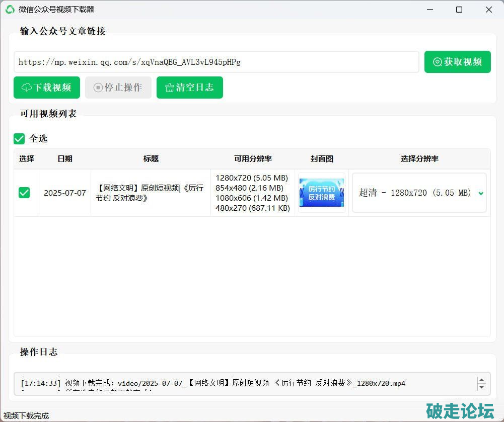Click the log scroll down arrow
Viewport: 504px width, 422px height.
482,387
